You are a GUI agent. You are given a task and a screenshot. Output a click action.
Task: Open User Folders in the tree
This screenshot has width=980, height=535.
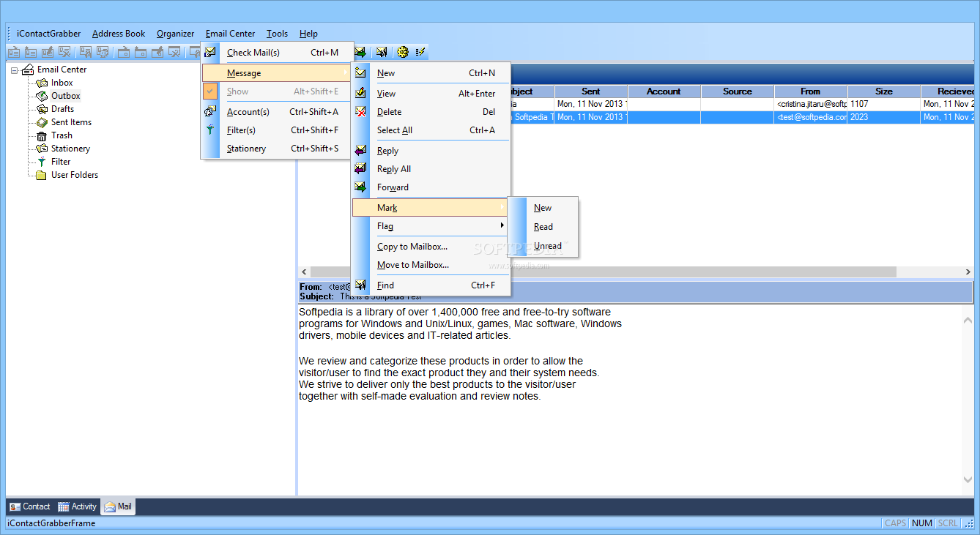click(x=74, y=175)
